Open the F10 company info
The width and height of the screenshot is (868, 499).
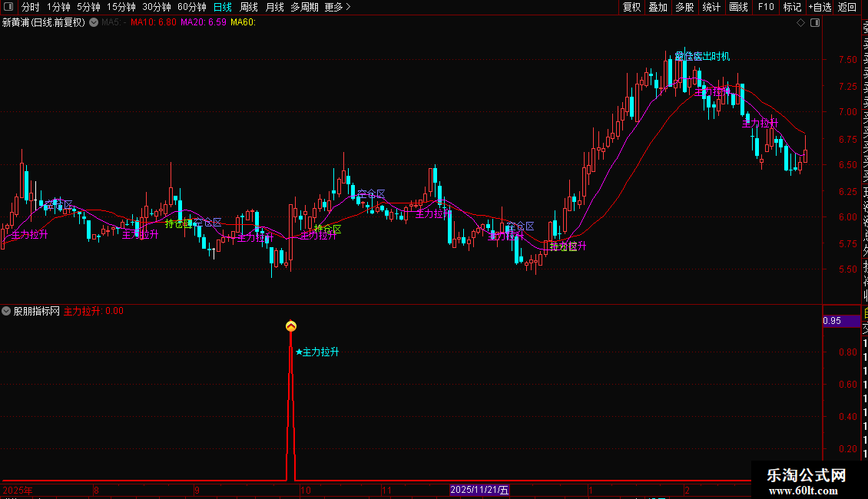tap(766, 7)
